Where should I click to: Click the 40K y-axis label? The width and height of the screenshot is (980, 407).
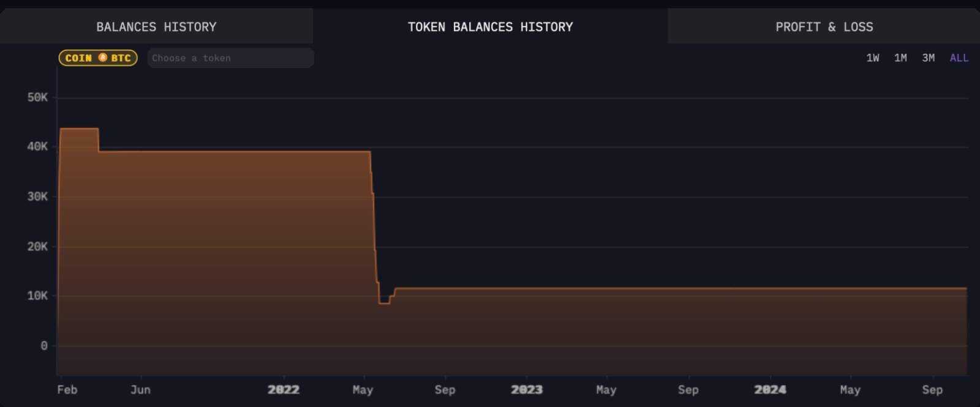pos(37,146)
